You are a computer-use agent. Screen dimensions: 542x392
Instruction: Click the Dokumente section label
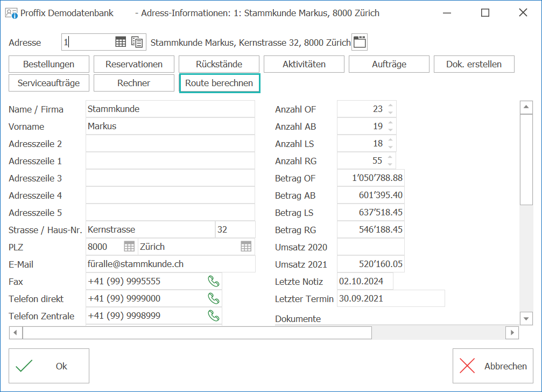coord(298,319)
